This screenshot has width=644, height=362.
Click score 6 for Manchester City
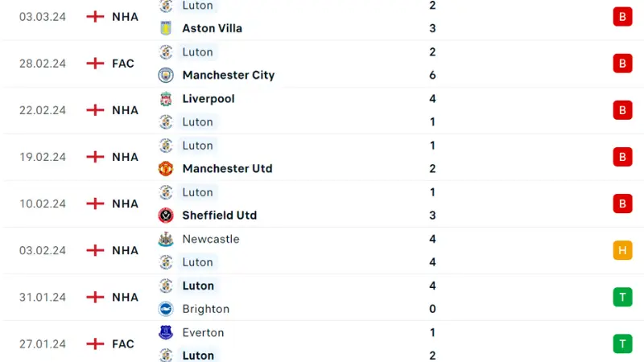coord(432,75)
